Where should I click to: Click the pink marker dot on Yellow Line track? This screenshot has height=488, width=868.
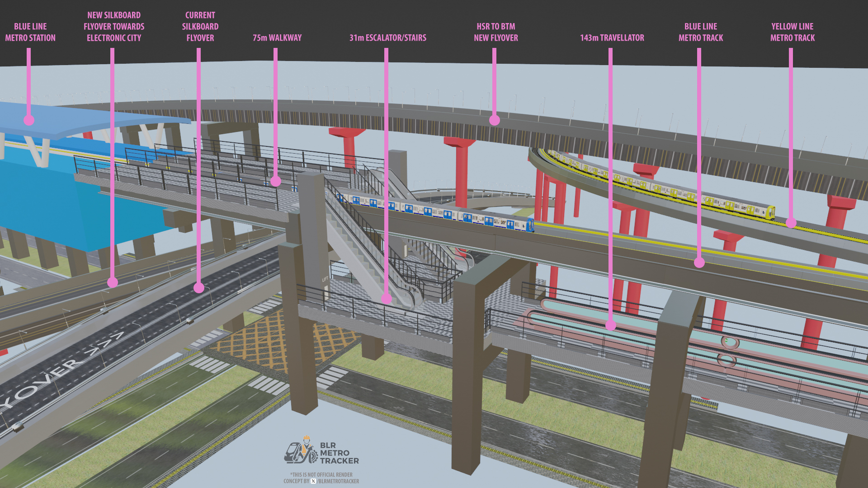(x=791, y=222)
